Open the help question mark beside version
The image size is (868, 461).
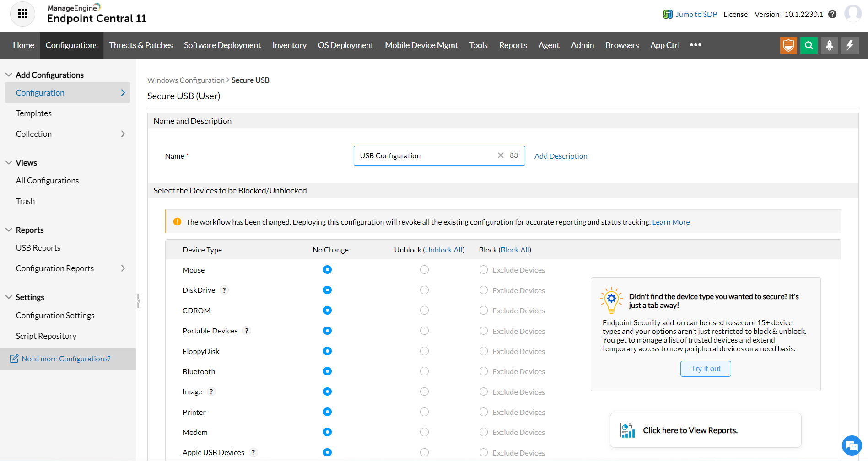(x=832, y=14)
